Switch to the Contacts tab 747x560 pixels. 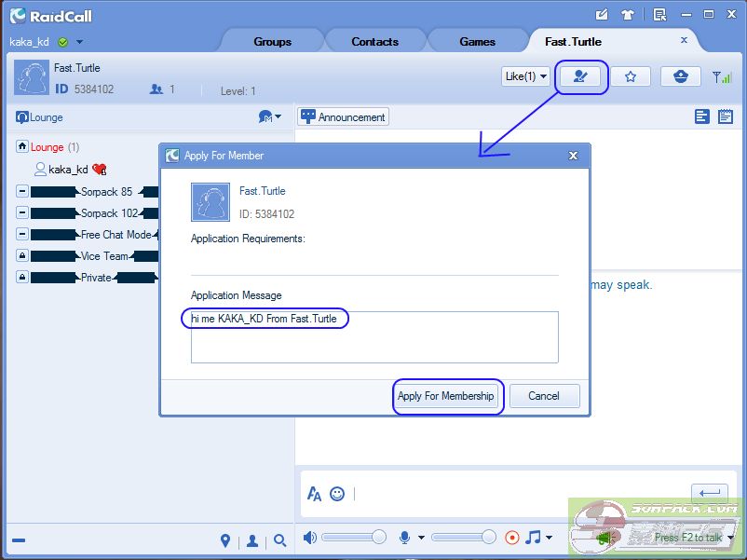[x=375, y=41]
